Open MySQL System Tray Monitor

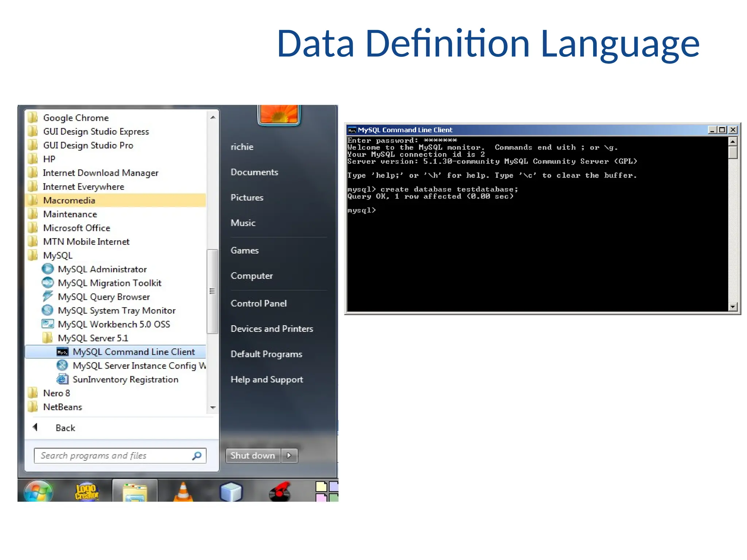(x=109, y=311)
